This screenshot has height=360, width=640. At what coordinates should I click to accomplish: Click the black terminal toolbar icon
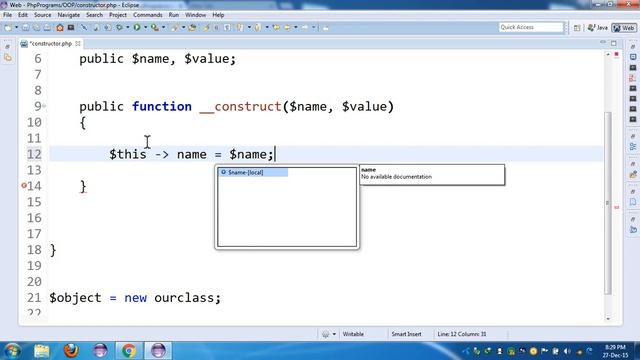71,27
